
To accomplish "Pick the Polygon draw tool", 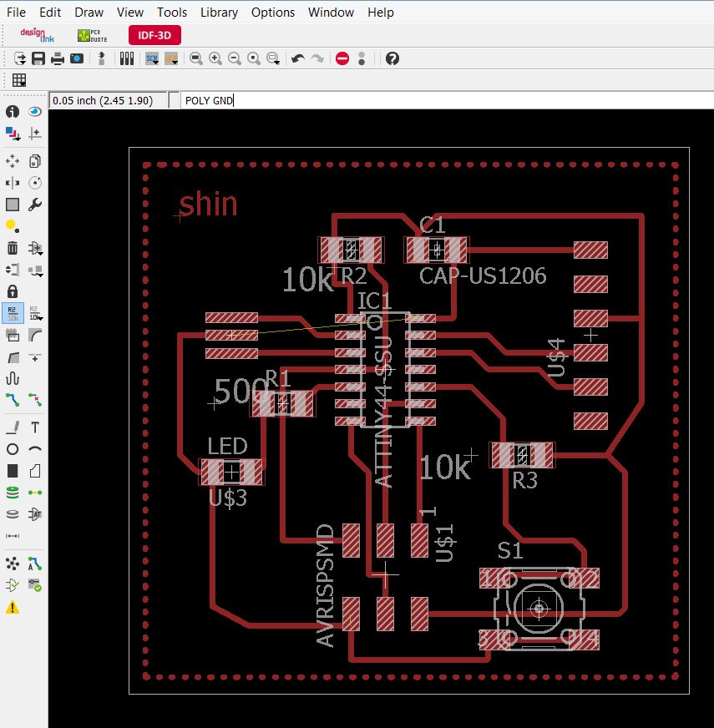I will point(35,471).
